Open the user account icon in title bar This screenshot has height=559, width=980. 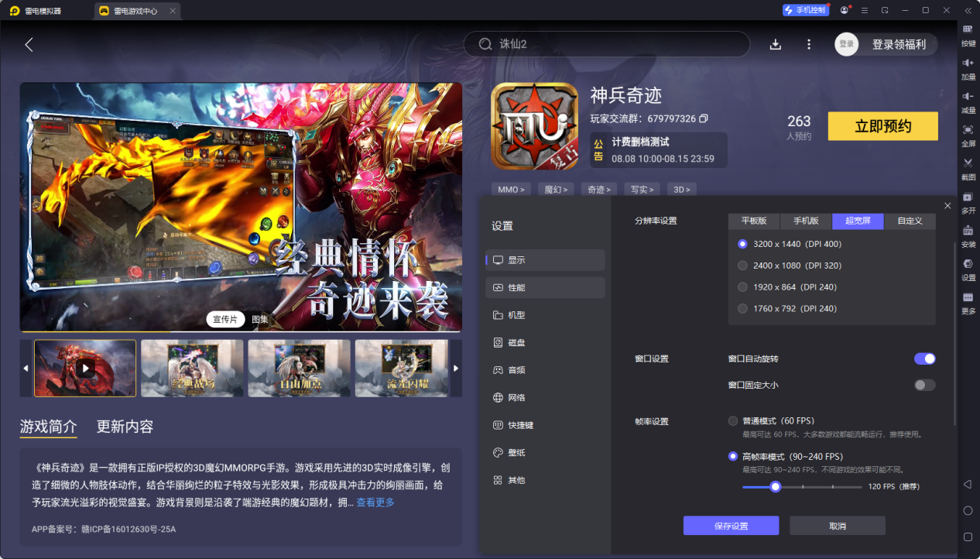click(843, 11)
